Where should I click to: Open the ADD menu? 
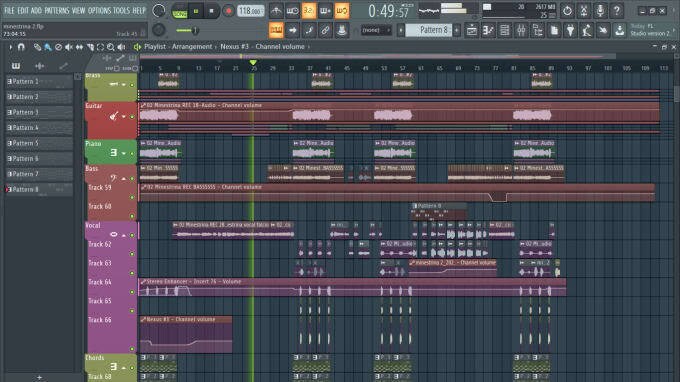click(x=36, y=10)
